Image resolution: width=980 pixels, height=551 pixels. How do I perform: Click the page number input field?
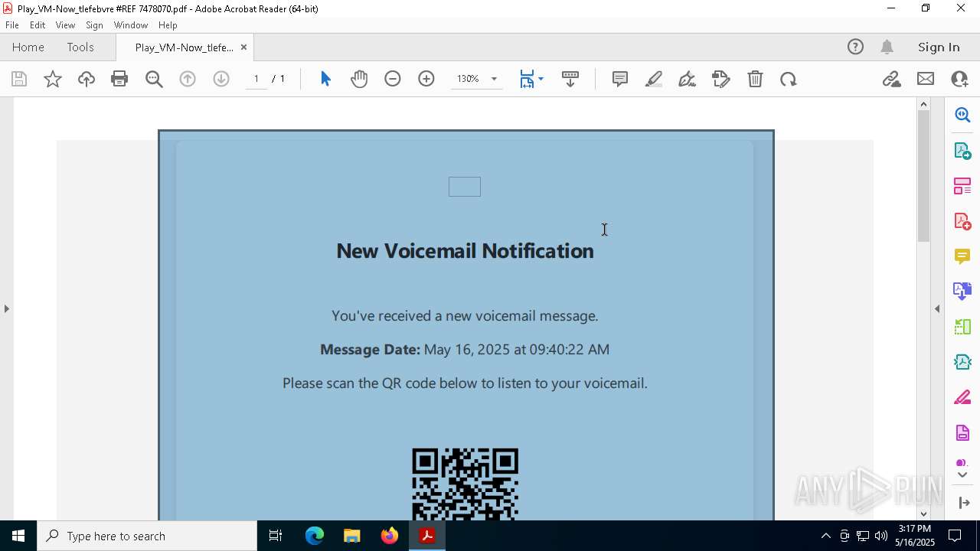(256, 79)
